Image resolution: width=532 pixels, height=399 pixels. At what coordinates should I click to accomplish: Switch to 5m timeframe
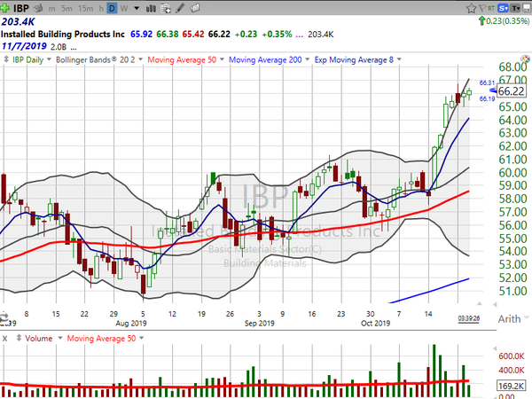point(66,9)
